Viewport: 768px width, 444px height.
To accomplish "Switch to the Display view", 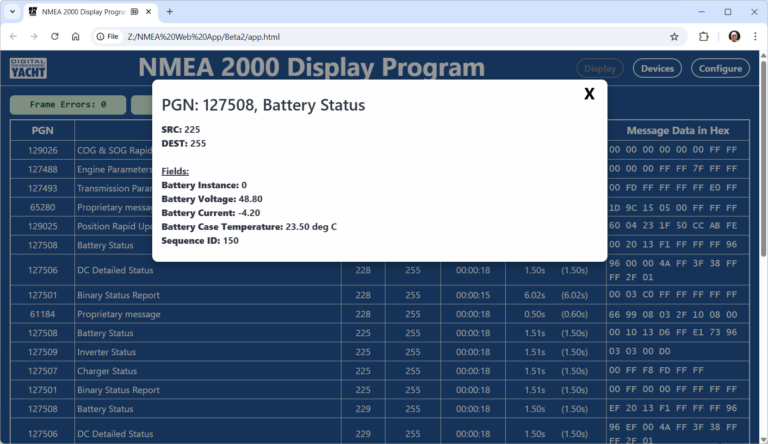I will pyautogui.click(x=600, y=68).
